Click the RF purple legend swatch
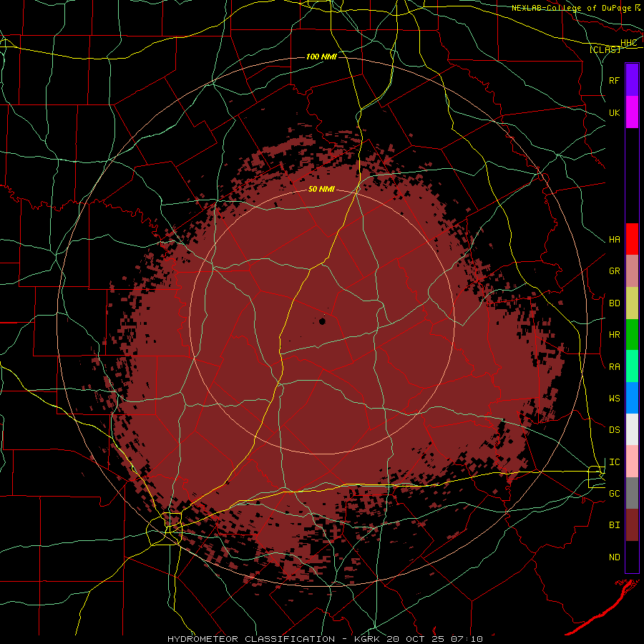Image resolution: width=644 pixels, height=644 pixels. [x=632, y=80]
